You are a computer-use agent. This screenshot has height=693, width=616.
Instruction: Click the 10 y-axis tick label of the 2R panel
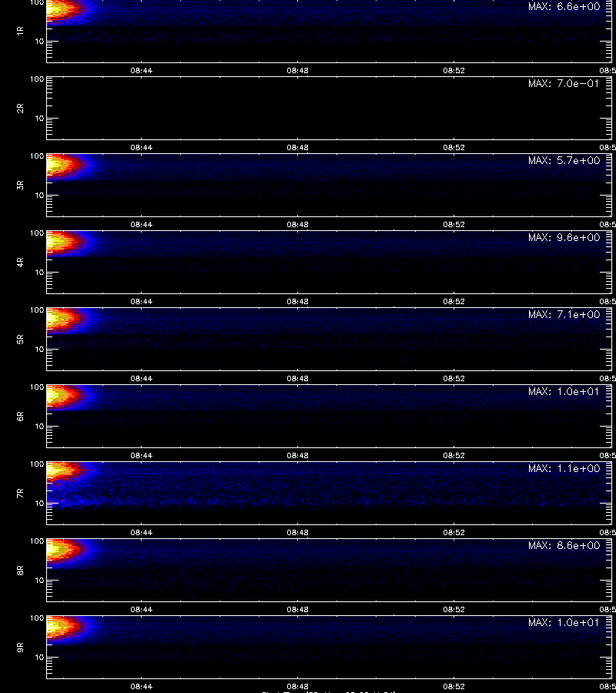40,118
